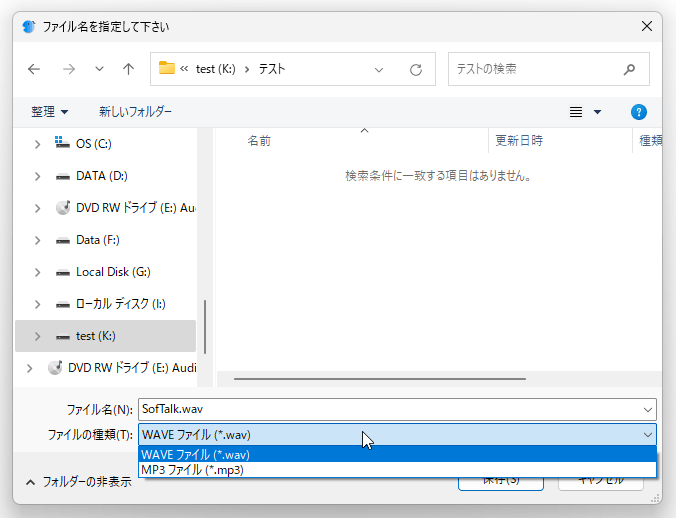Click 新しいフォルダー button
This screenshot has width=676, height=518.
[135, 112]
